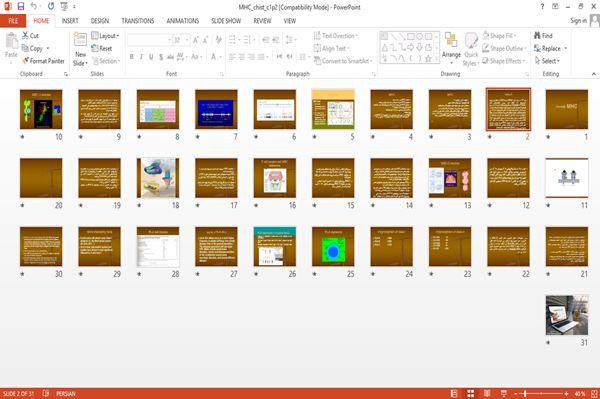Toggle justify text alignment
600x399 pixels.
261,57
